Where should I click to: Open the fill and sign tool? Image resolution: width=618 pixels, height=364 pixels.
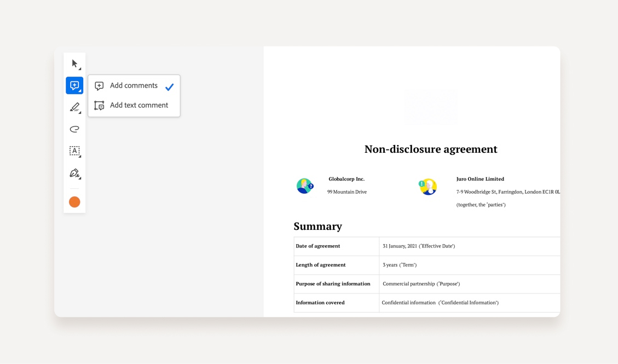pos(74,173)
